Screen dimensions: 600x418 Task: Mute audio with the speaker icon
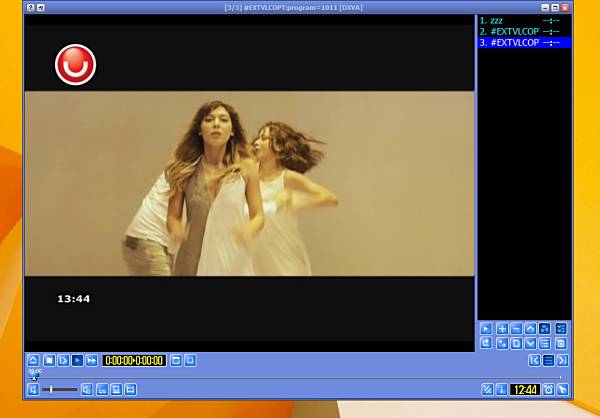point(33,389)
